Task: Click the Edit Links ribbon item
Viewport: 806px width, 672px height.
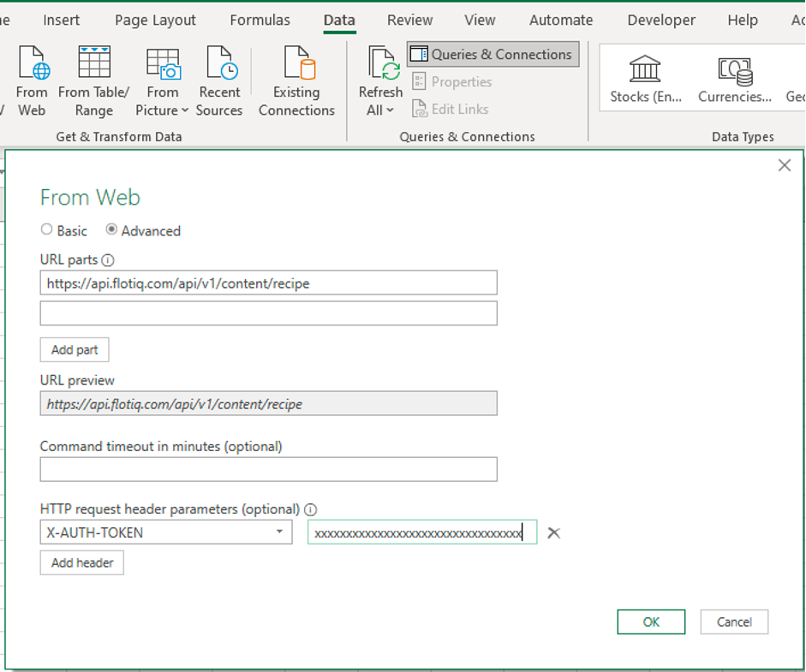Action: (451, 109)
